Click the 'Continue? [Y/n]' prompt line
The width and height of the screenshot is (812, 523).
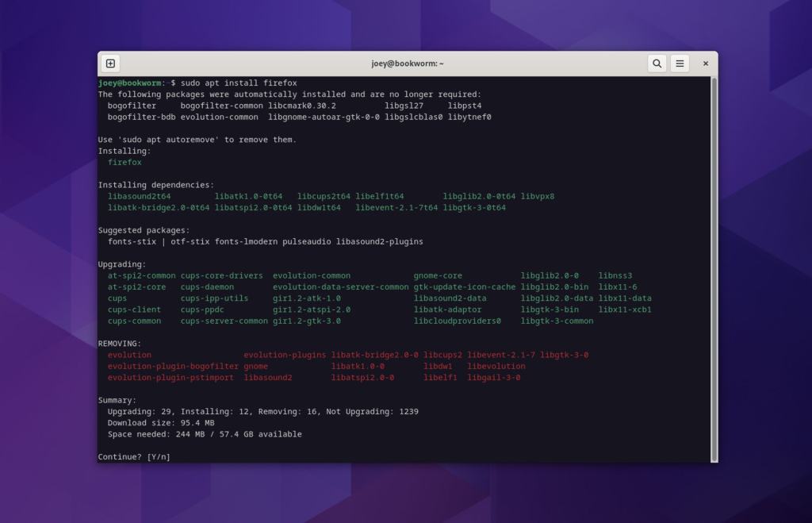[134, 456]
